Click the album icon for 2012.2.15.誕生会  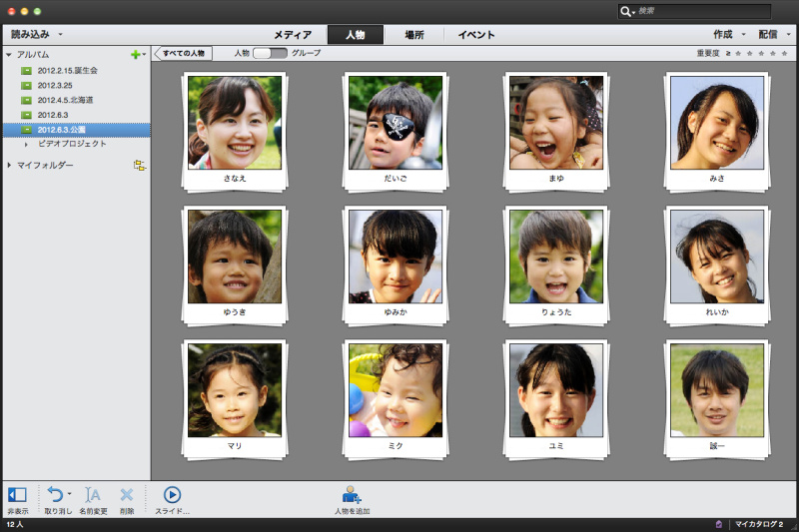27,71
